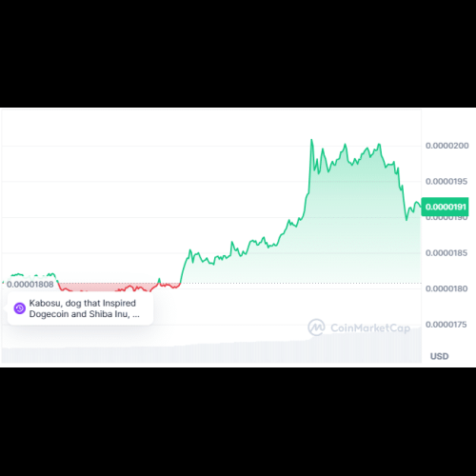Screen dimensions: 476x476
Task: Click the 0.0000200 axis price label
Action: pos(446,146)
